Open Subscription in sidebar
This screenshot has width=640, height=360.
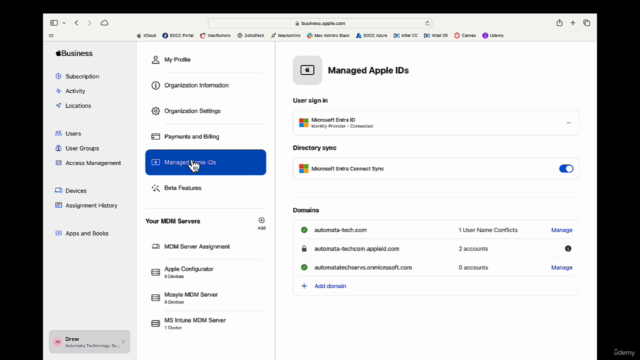pos(78,76)
